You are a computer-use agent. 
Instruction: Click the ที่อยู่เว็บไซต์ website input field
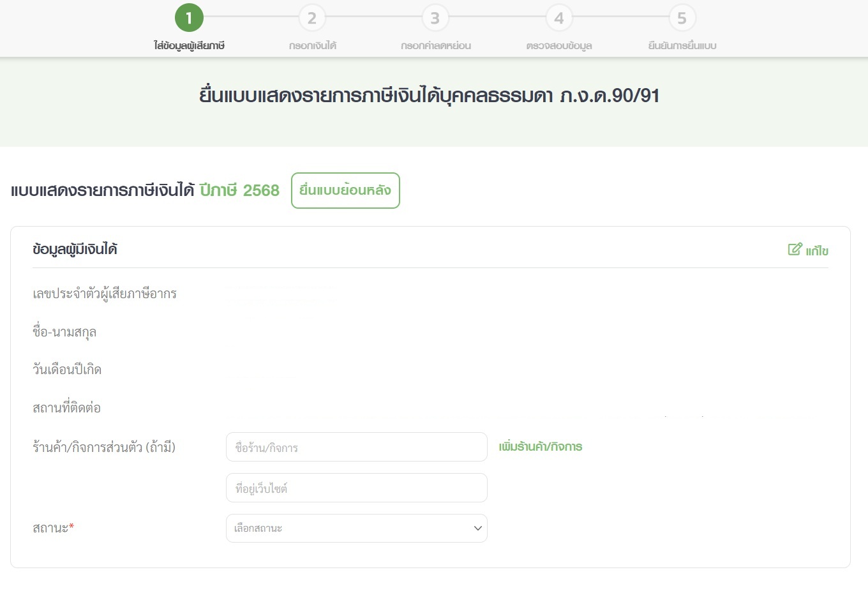(x=356, y=488)
